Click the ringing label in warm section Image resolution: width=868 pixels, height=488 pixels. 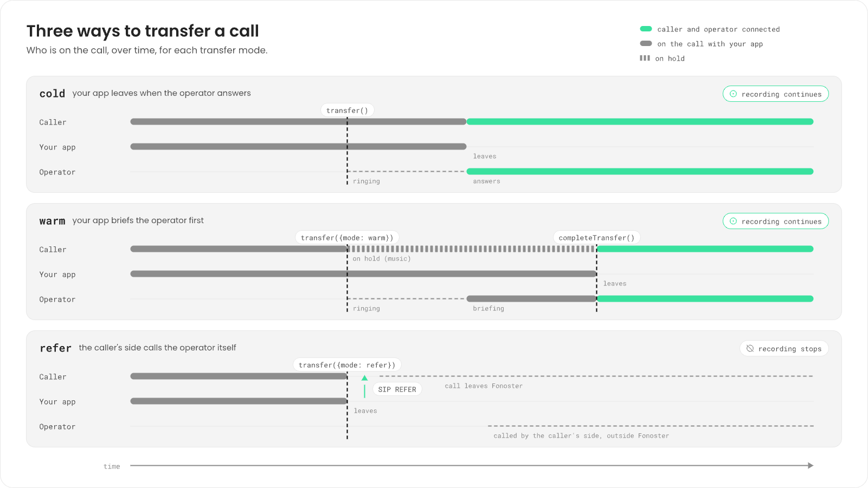pos(367,309)
